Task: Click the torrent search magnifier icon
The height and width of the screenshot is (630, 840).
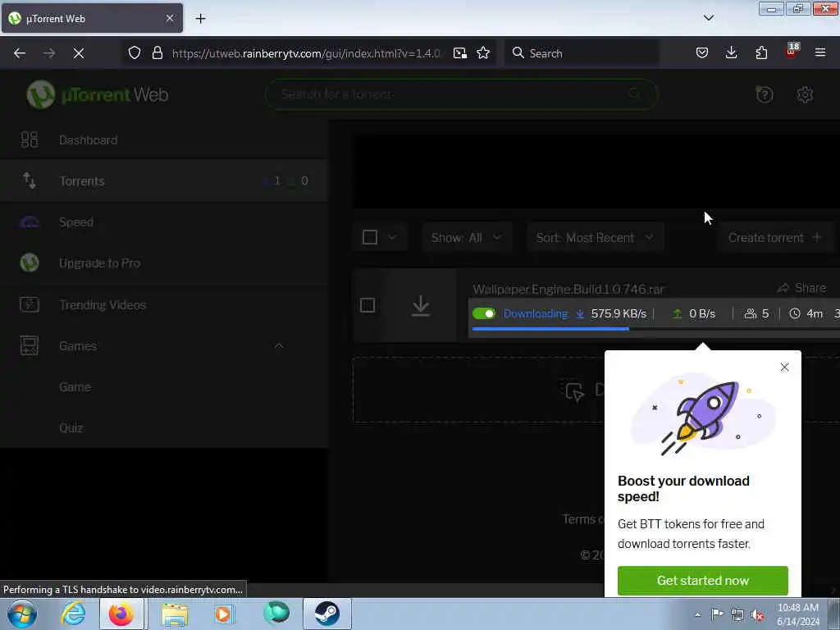Action: [x=635, y=94]
